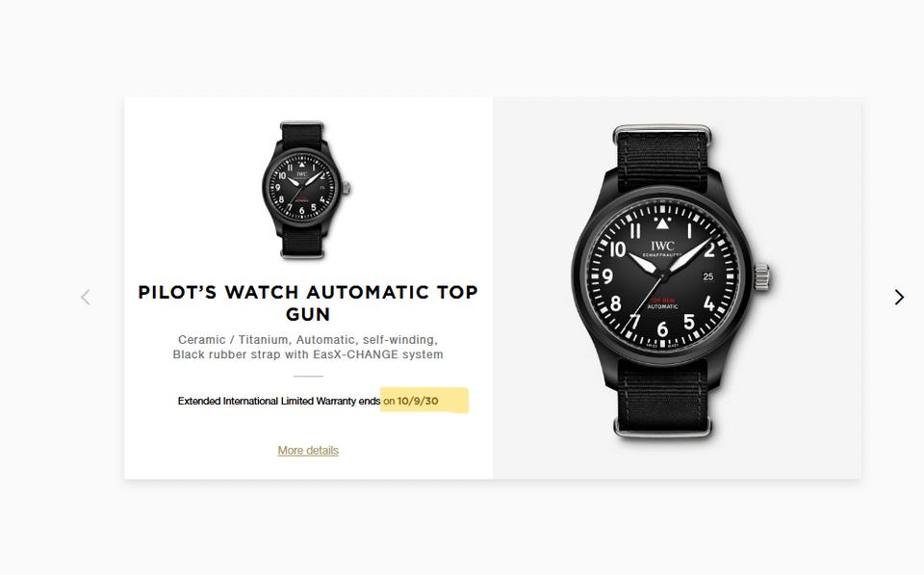Screen dimensions: 924x575
Task: Click the large IWC watch product image
Action: pyautogui.click(x=671, y=280)
